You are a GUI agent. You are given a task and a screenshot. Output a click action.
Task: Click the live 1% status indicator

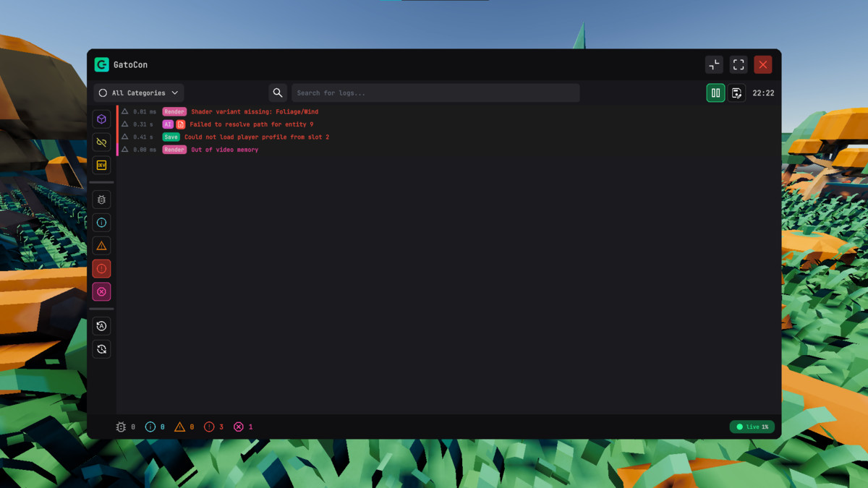752,427
